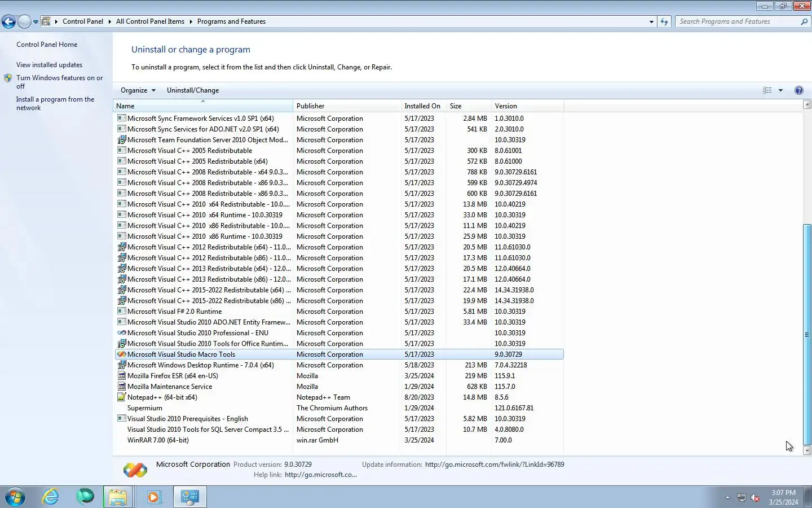Click the Visual Studio 2010 Prerequisites icon

coord(121,419)
